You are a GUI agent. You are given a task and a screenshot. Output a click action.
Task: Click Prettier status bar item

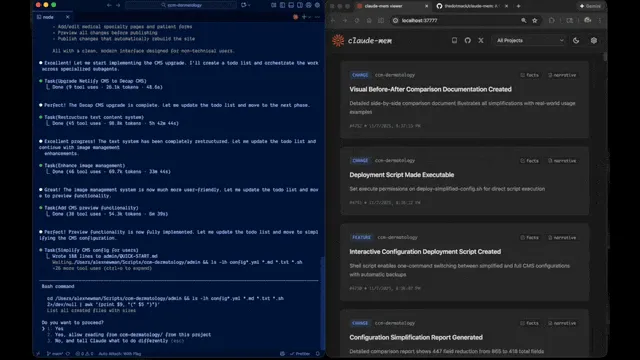(300, 354)
